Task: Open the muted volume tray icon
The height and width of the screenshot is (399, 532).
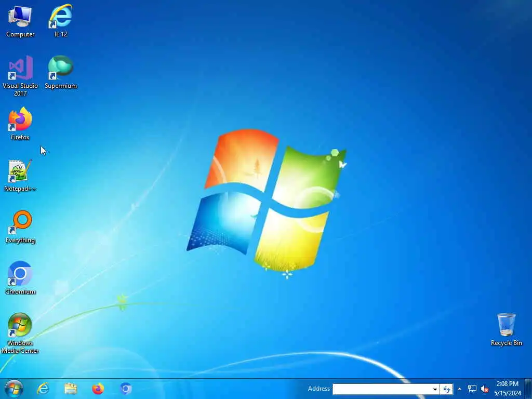Action: 485,389
